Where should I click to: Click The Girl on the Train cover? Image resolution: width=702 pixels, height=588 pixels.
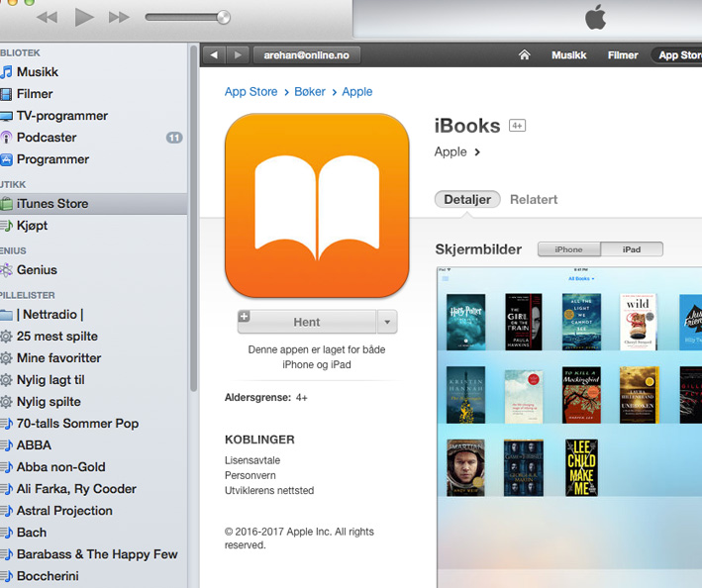coord(524,322)
